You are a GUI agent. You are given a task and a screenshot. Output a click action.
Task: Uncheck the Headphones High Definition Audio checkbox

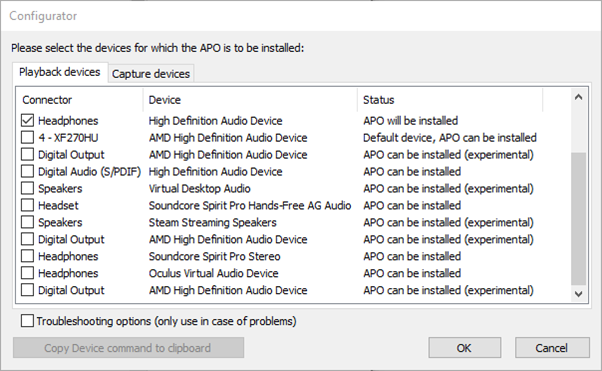[27, 121]
